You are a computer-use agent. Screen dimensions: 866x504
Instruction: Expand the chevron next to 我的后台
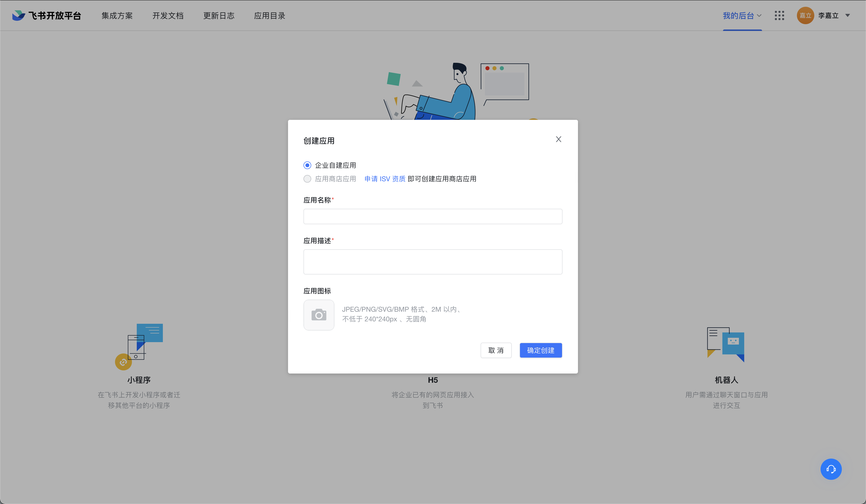pyautogui.click(x=759, y=15)
